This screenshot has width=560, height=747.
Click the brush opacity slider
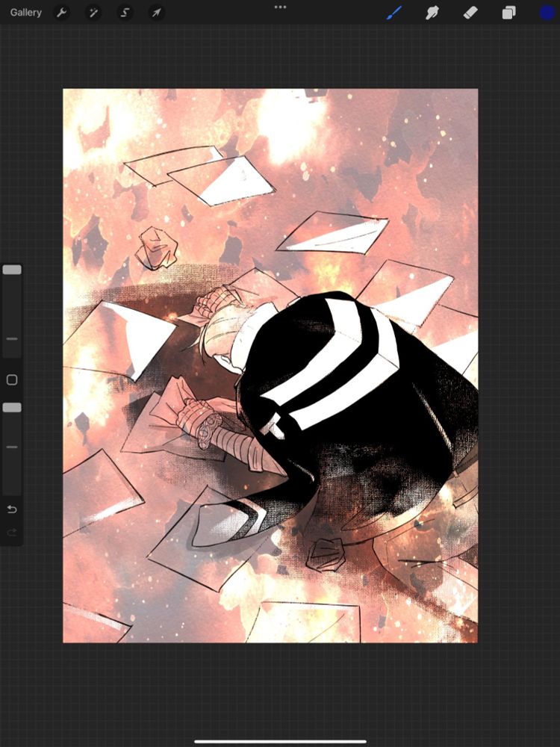12,447
